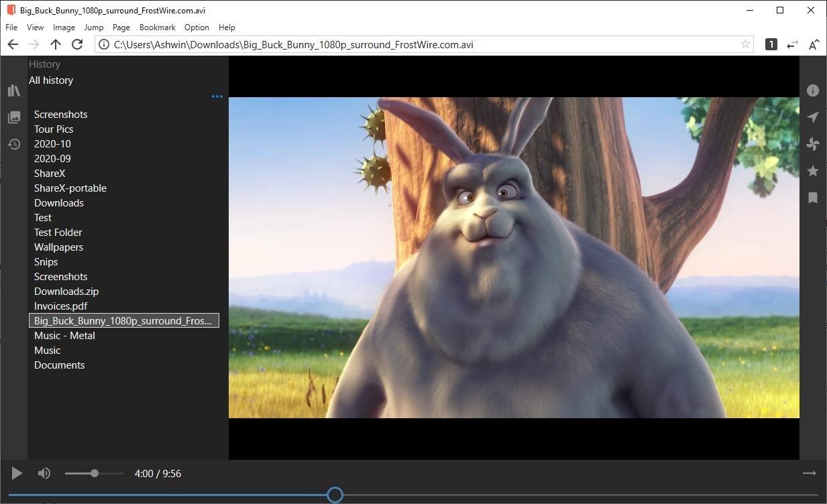
Task: Open the Page menu
Action: click(121, 27)
